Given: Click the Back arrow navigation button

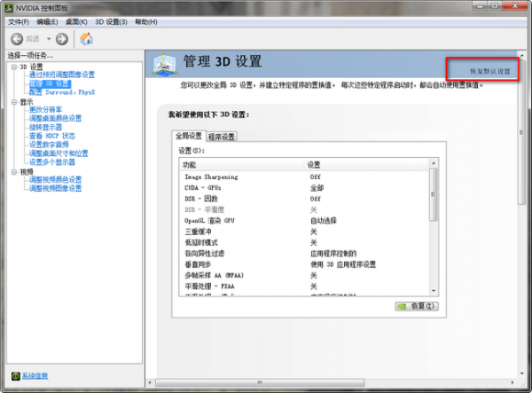Looking at the screenshot, I should click(x=17, y=39).
